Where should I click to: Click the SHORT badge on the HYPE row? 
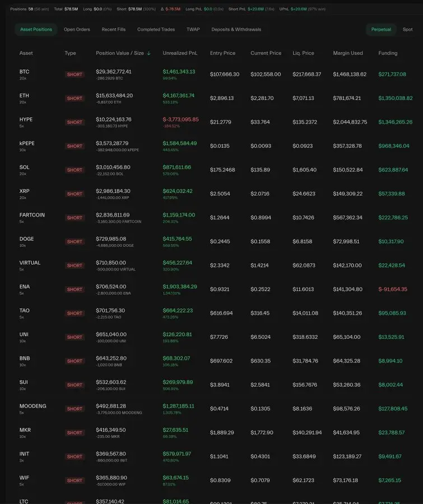point(73,122)
